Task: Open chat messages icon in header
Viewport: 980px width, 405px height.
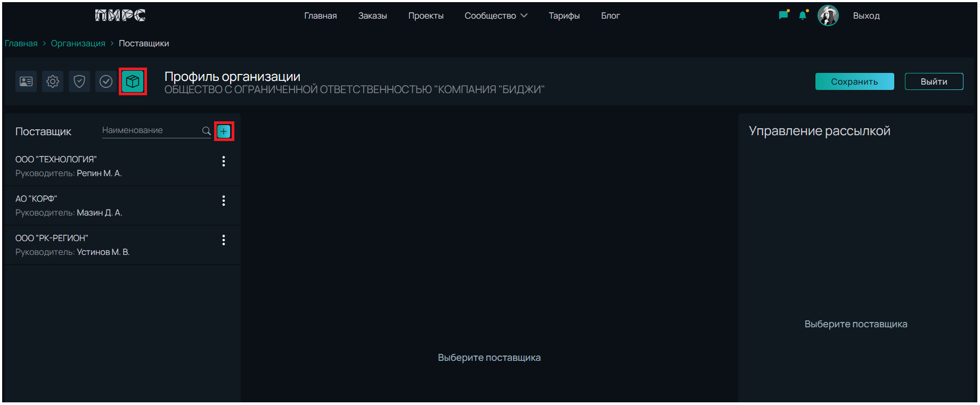Action: [783, 15]
